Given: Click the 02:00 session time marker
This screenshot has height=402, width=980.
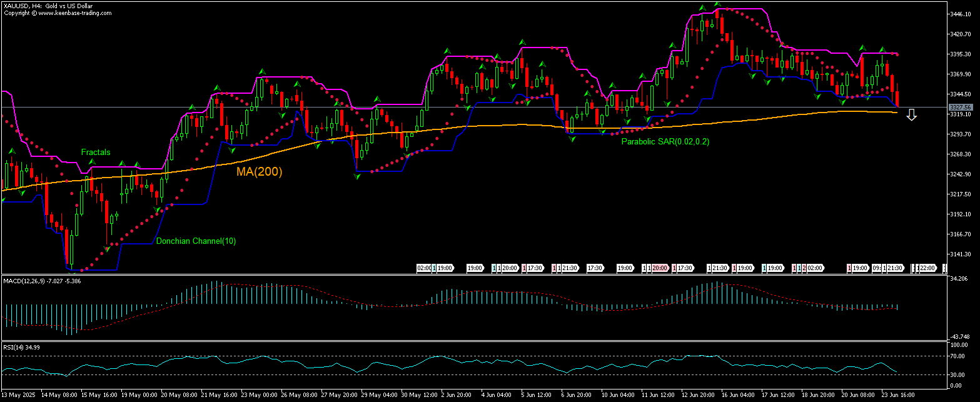Looking at the screenshot, I should (425, 268).
